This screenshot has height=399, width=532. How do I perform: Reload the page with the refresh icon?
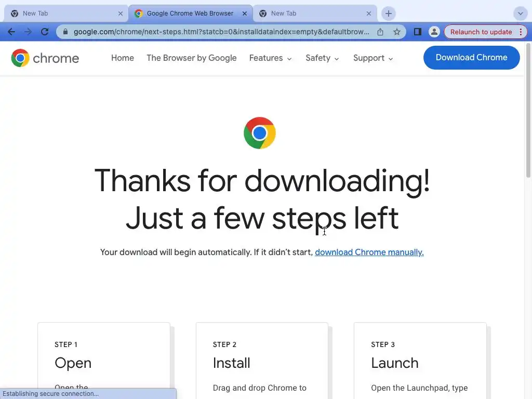point(45,32)
